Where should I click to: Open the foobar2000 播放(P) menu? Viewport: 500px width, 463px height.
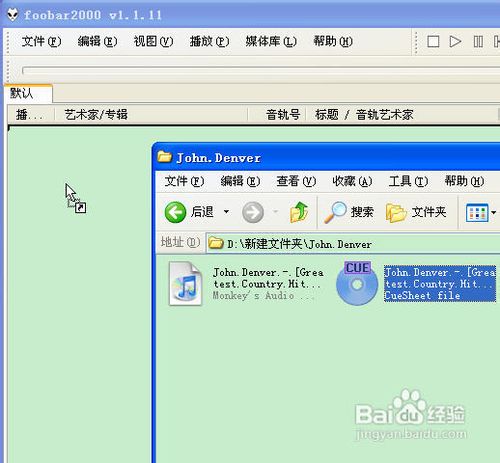point(209,42)
